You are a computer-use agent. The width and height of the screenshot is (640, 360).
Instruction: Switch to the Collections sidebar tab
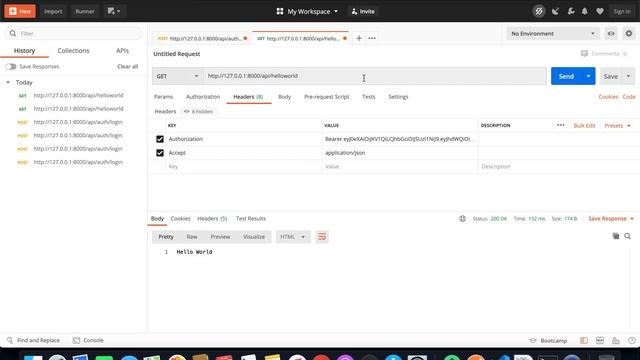tap(73, 51)
